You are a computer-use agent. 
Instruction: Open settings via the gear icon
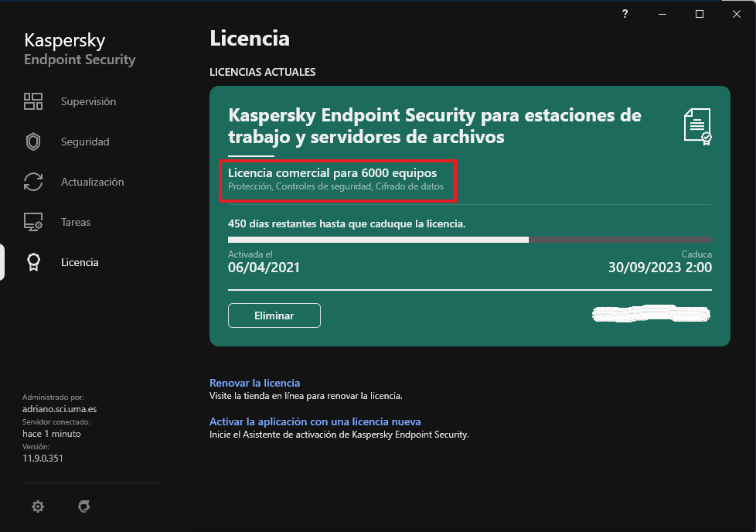coord(38,506)
